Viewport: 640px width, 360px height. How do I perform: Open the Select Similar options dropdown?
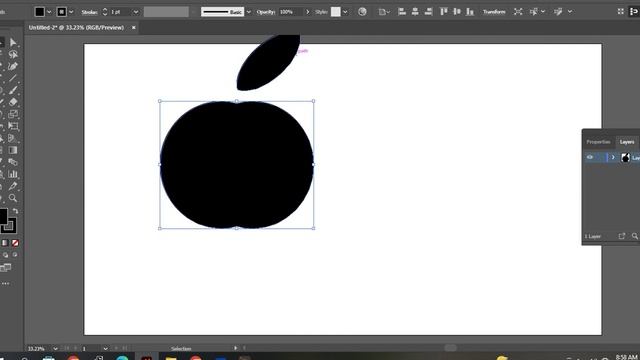pyautogui.click(x=543, y=12)
